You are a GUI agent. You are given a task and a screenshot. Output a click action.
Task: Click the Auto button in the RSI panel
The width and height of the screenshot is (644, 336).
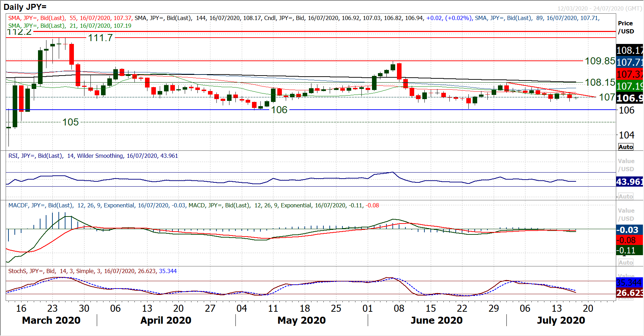tap(626, 196)
